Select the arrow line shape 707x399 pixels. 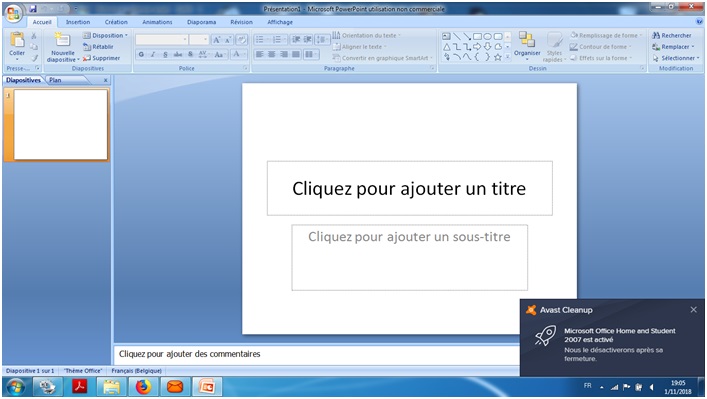(467, 36)
